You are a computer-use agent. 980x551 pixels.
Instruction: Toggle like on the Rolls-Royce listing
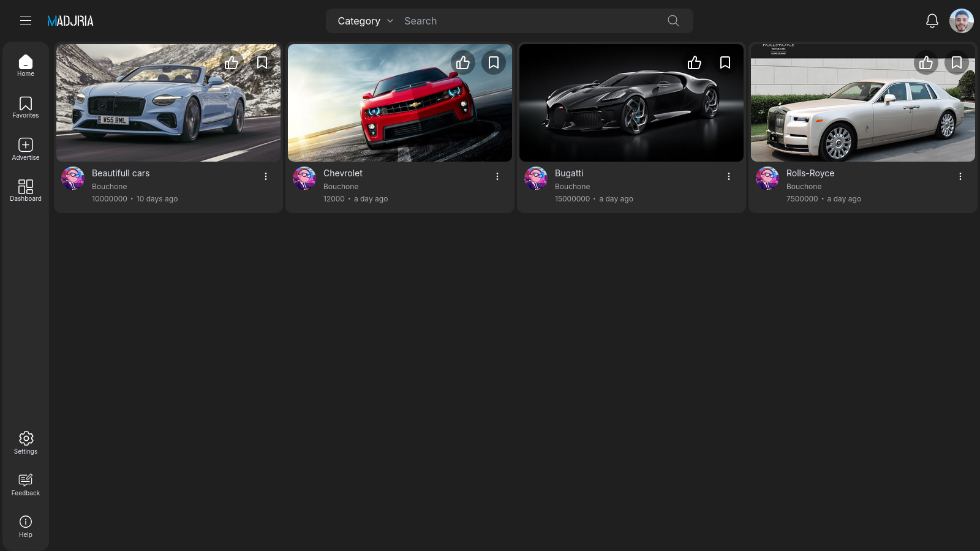click(926, 62)
